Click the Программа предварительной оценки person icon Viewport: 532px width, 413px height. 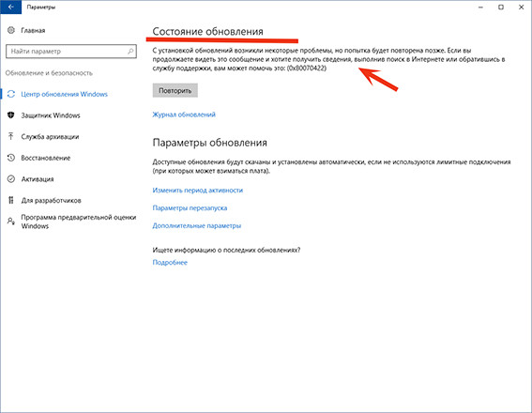(x=11, y=222)
